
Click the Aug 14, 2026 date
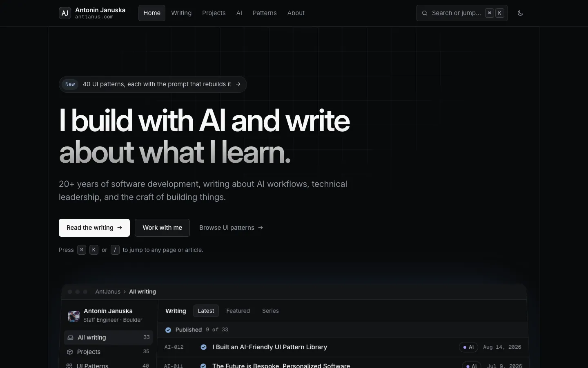point(502,347)
